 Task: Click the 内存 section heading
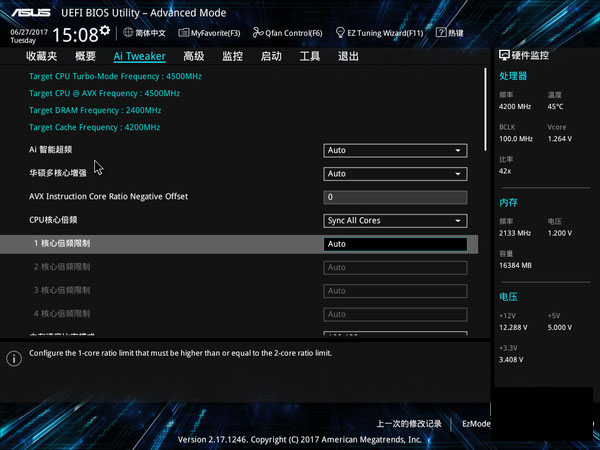[x=508, y=202]
